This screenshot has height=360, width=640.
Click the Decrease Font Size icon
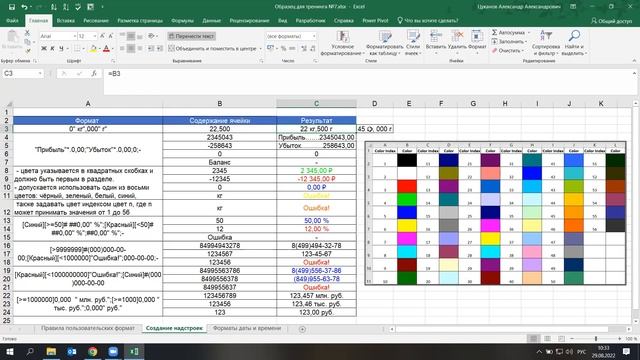111,36
